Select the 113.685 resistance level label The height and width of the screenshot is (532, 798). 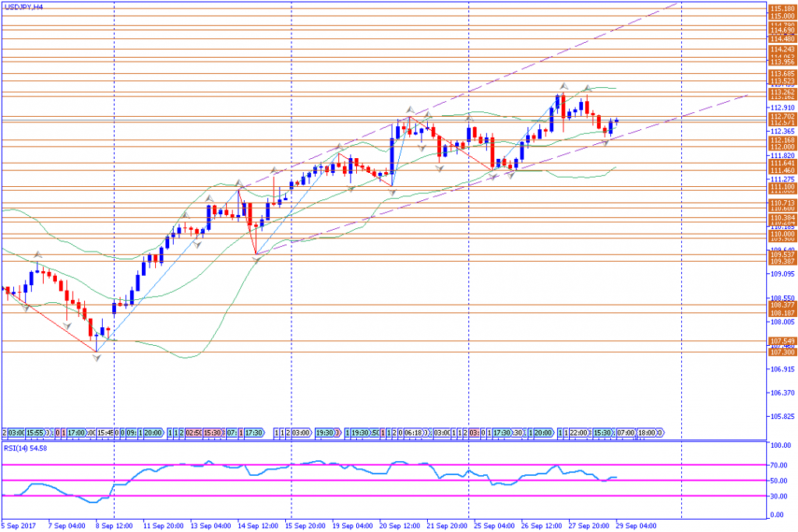click(x=782, y=74)
